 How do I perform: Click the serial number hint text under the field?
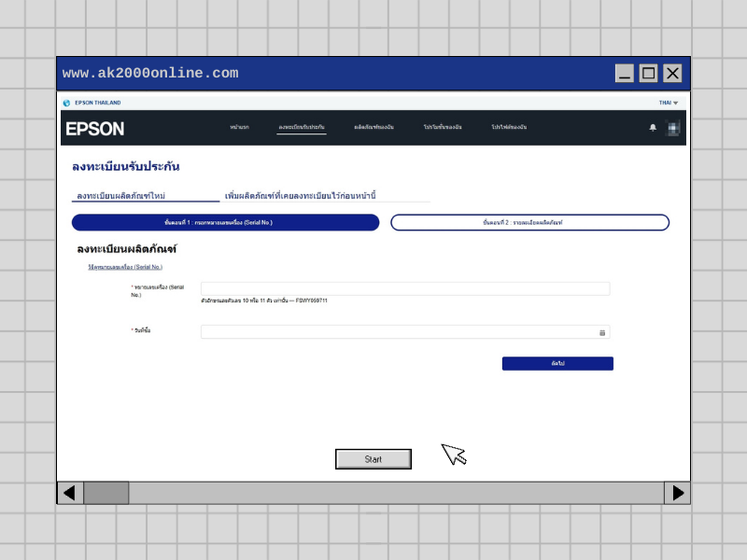[264, 301]
